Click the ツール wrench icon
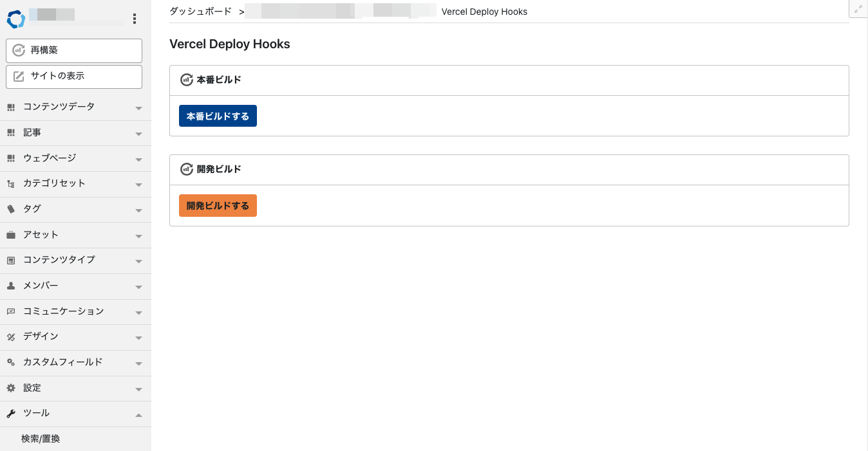This screenshot has height=451, width=868. (x=11, y=413)
